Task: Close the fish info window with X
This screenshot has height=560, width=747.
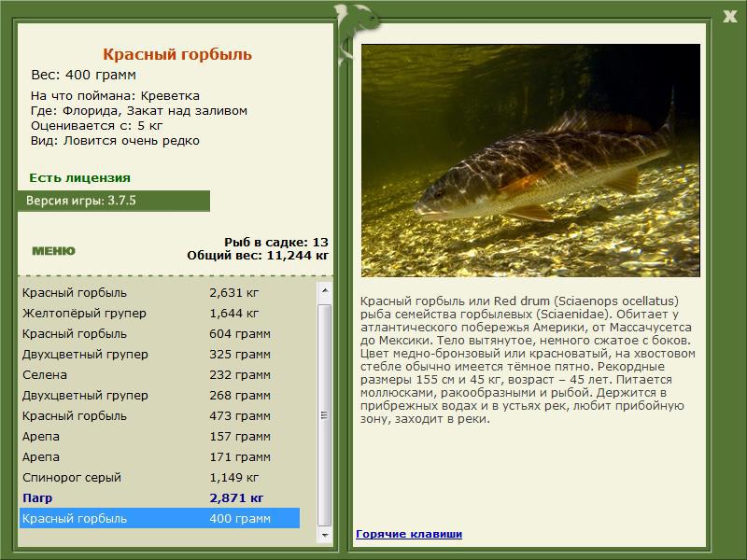Action: pyautogui.click(x=729, y=16)
